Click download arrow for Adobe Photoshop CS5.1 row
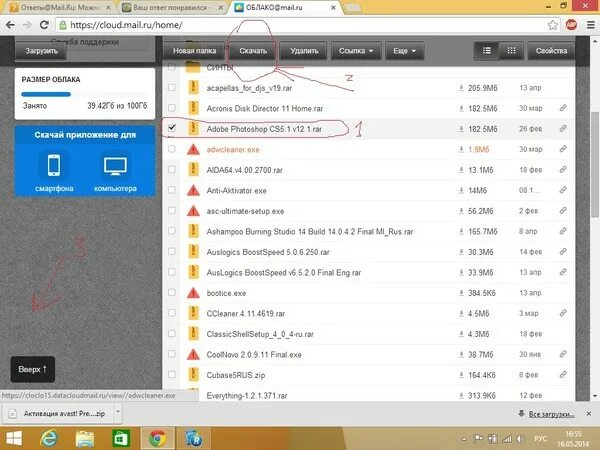This screenshot has height=450, width=600. 461,129
